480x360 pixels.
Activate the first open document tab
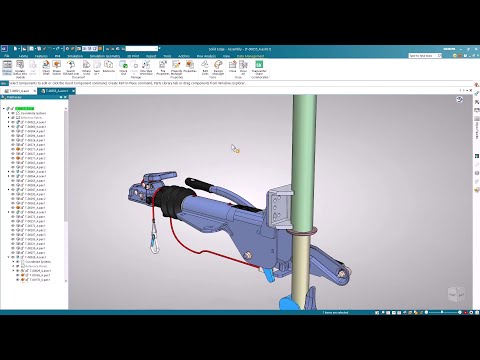(19, 91)
